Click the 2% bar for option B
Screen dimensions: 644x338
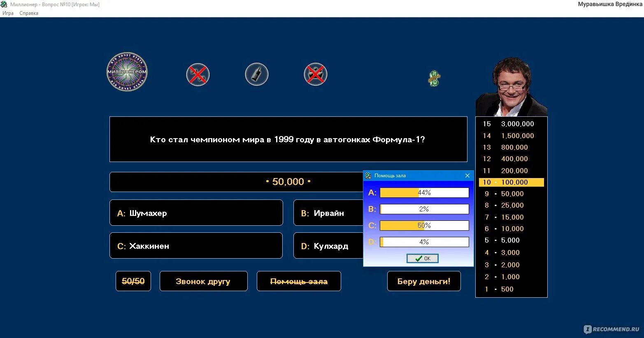click(424, 209)
